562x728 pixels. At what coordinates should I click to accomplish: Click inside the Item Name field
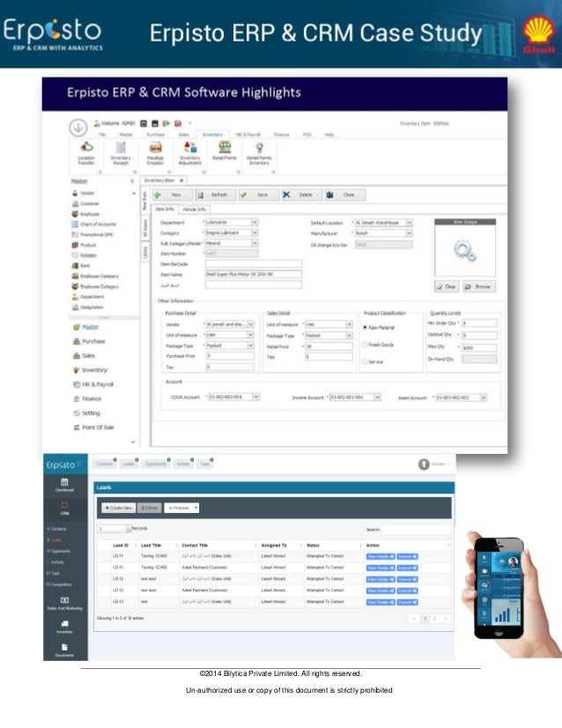(254, 274)
